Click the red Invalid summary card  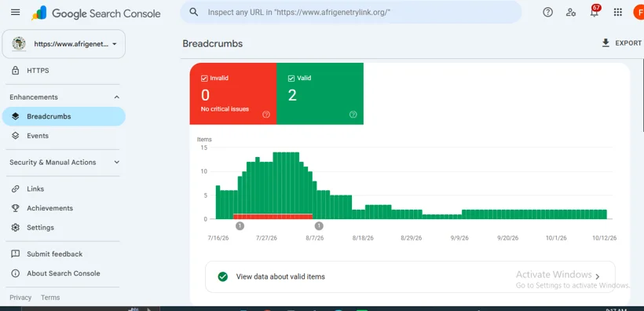point(233,93)
